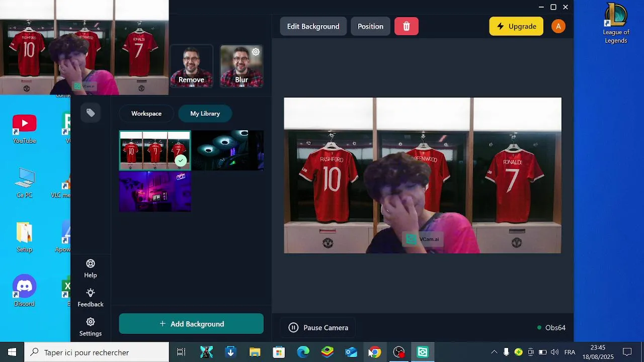Open Settings gear in the sidebar

(x=91, y=327)
